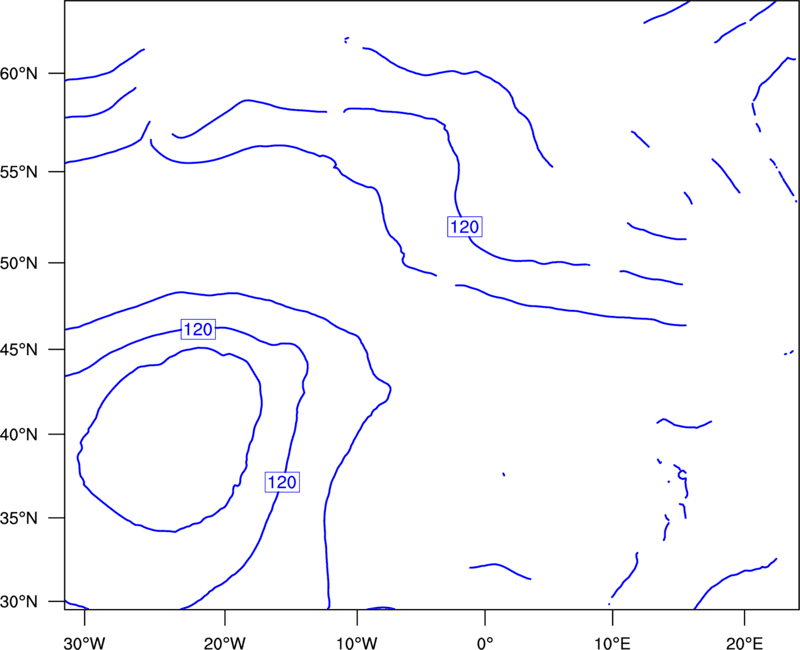Click the 20°W longitude label
Screen dimensions: 800x650
coord(225,643)
